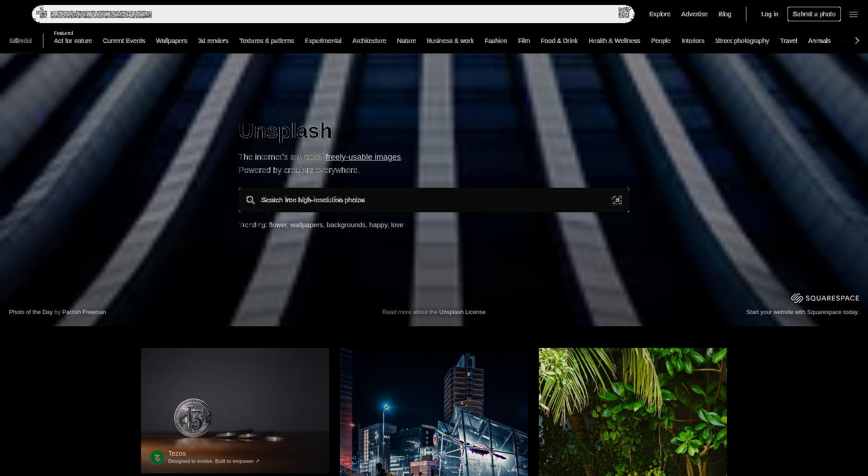
Task: Open the green tropical plants photo
Action: 633,412
